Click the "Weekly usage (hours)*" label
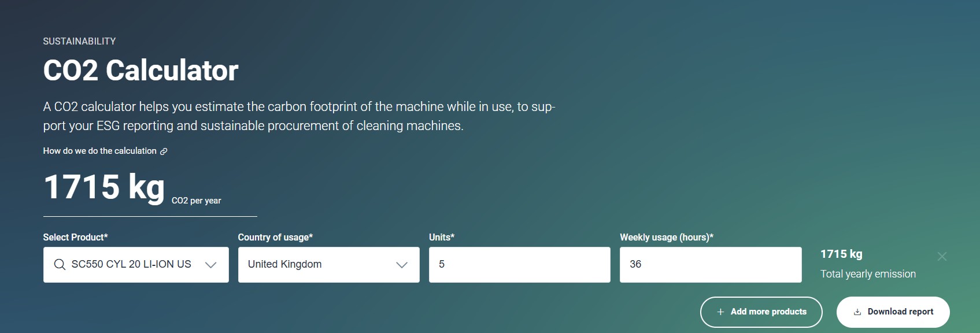Screen dimensions: 980x333 pyautogui.click(x=667, y=237)
